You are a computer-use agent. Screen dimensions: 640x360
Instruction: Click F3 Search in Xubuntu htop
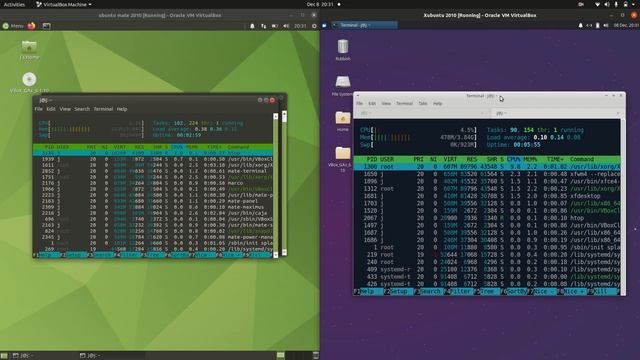point(430,291)
